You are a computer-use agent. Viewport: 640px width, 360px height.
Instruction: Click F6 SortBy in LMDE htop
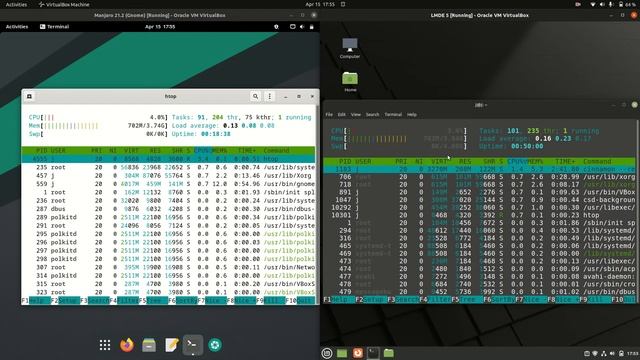pos(499,300)
